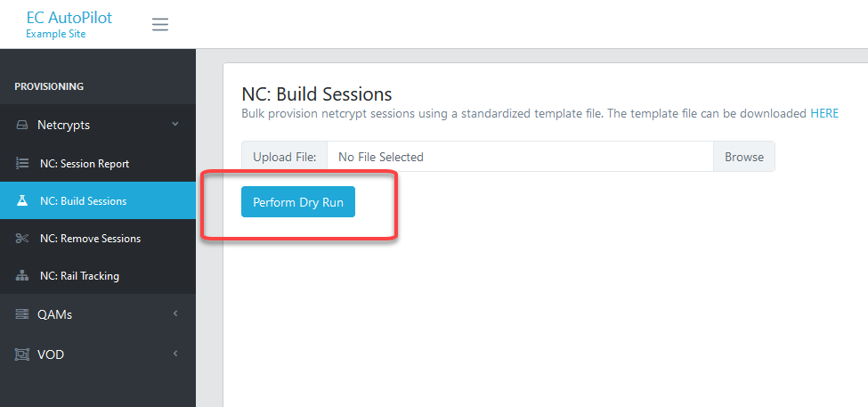Click the Perform Dry Run button
The image size is (868, 407).
pyautogui.click(x=298, y=202)
